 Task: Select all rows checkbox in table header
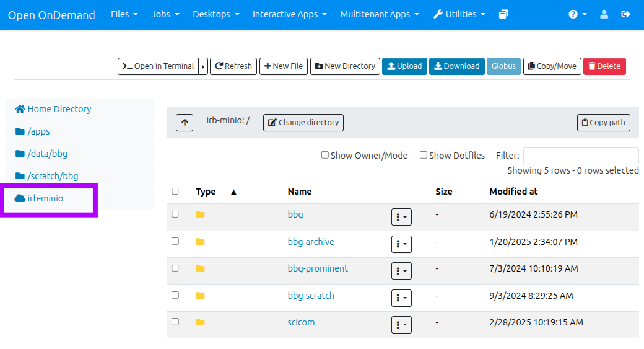(175, 191)
